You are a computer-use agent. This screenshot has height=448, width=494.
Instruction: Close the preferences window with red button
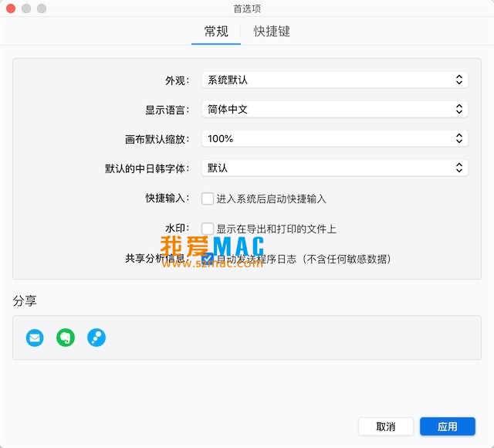(x=11, y=8)
